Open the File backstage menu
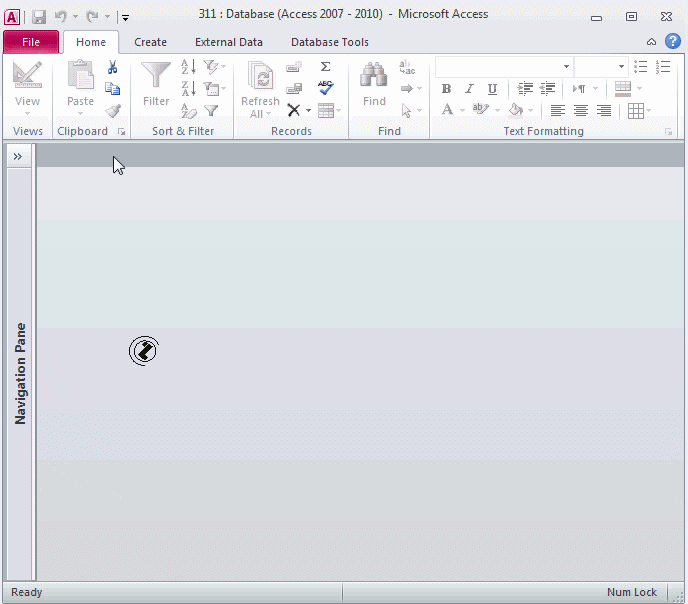Screen dimensions: 688x604 pos(31,42)
